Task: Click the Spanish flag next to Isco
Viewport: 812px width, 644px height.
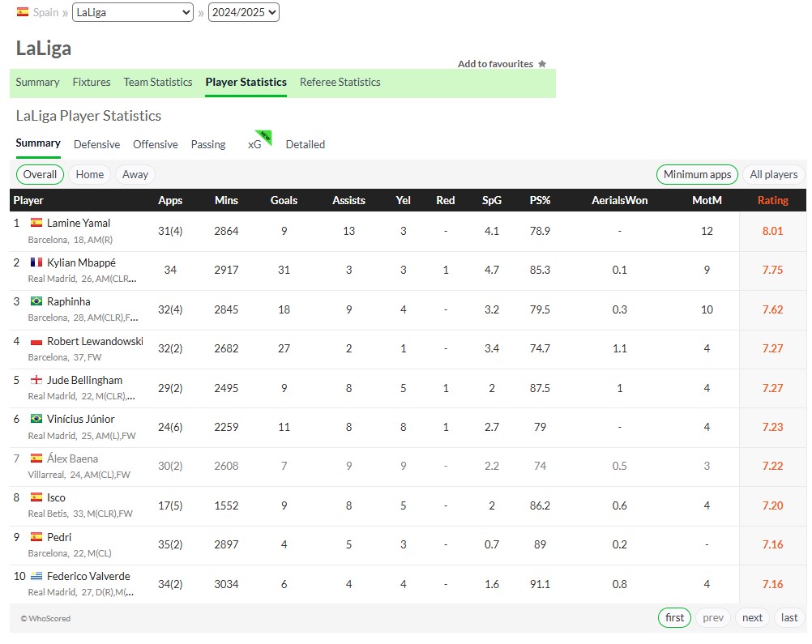Action: click(x=36, y=497)
